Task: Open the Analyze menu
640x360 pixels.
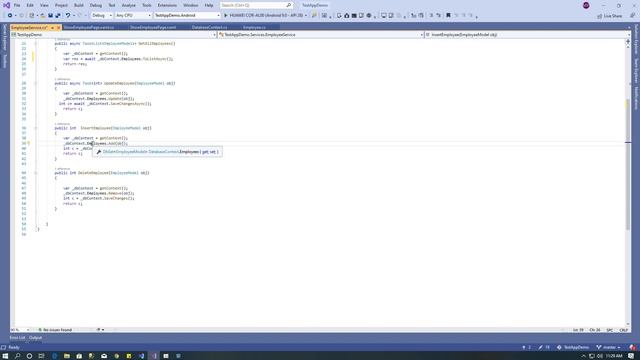Action: click(x=129, y=5)
